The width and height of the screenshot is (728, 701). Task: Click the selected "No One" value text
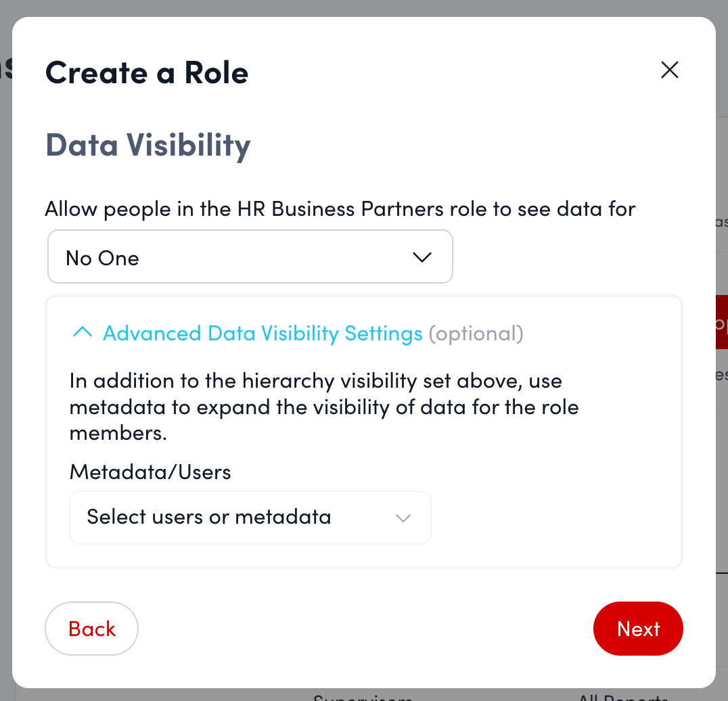102,258
